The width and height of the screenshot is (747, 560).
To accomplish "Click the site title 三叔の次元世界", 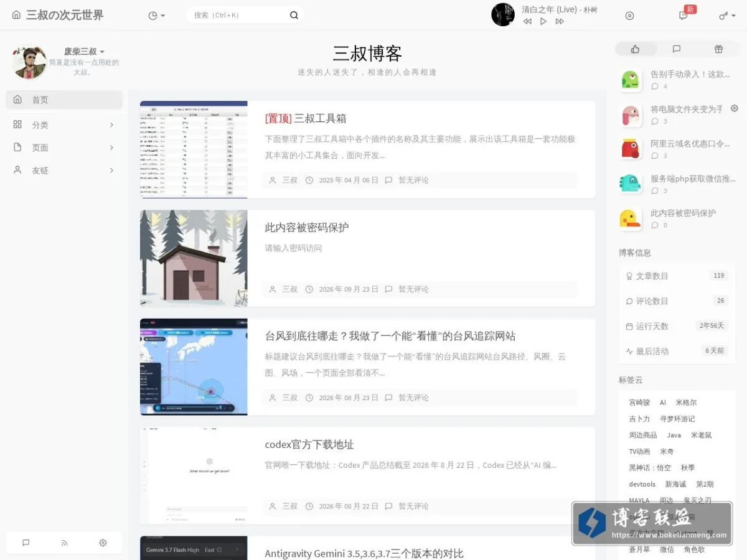I will pos(65,15).
